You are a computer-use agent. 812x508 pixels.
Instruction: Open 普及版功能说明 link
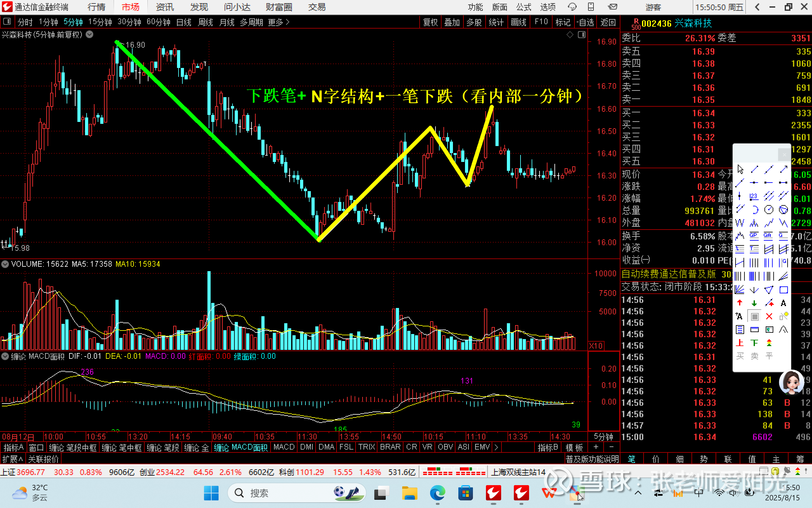click(592, 459)
